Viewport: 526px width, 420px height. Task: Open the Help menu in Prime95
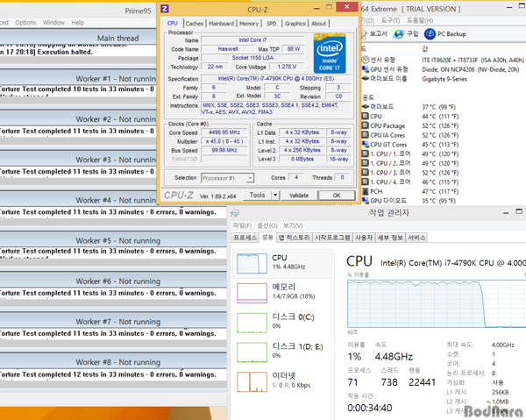pos(77,23)
